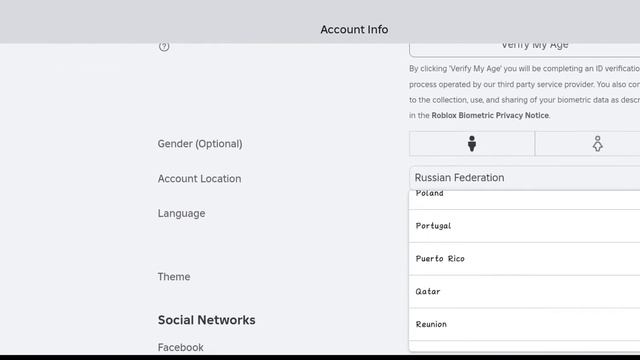Pick Reunion from the location options
The height and width of the screenshot is (360, 640).
524,324
